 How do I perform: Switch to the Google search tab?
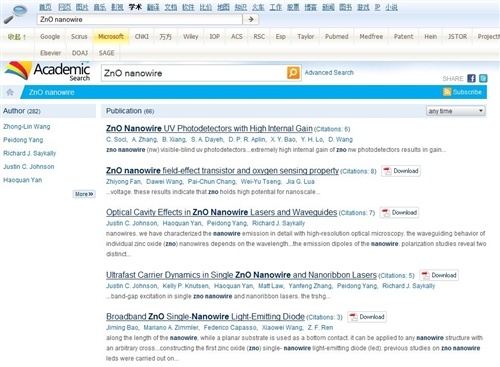(50, 37)
